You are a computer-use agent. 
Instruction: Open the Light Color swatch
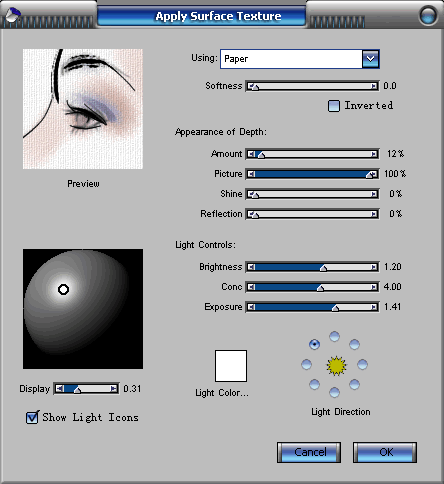click(x=231, y=366)
